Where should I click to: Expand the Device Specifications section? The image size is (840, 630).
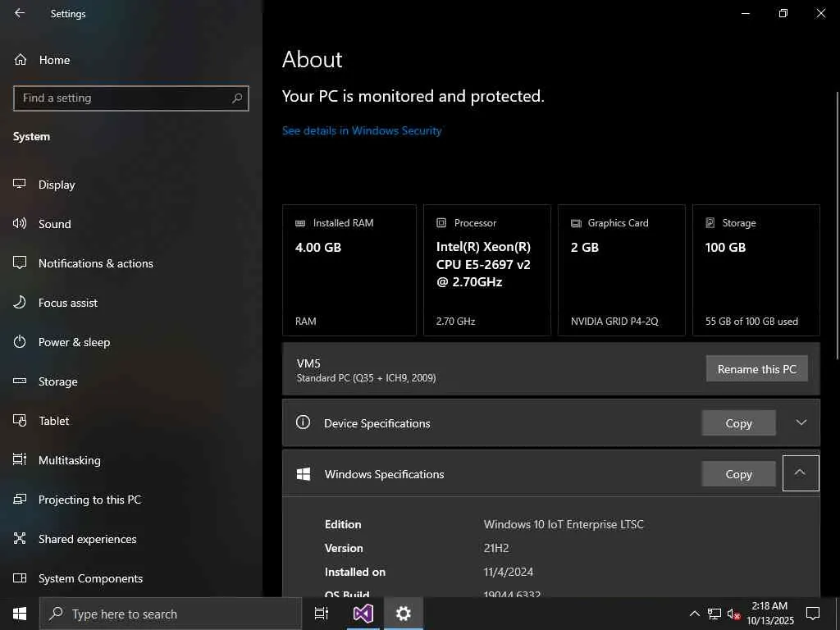[x=801, y=422]
